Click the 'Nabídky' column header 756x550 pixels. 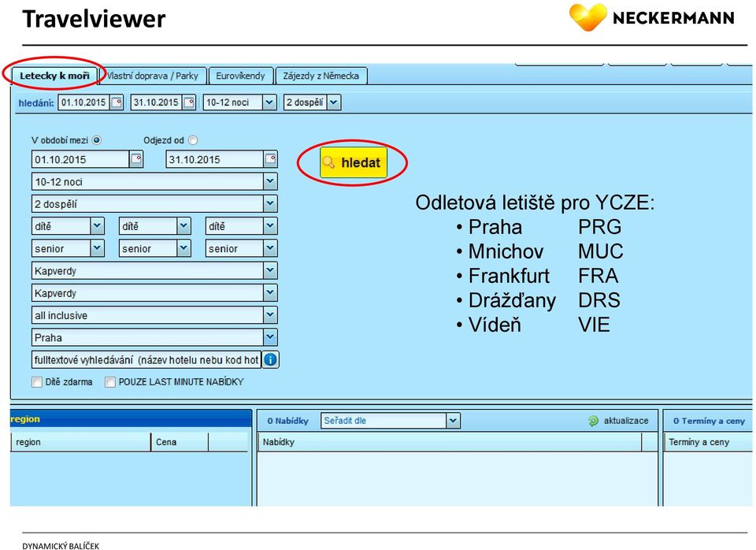click(450, 442)
